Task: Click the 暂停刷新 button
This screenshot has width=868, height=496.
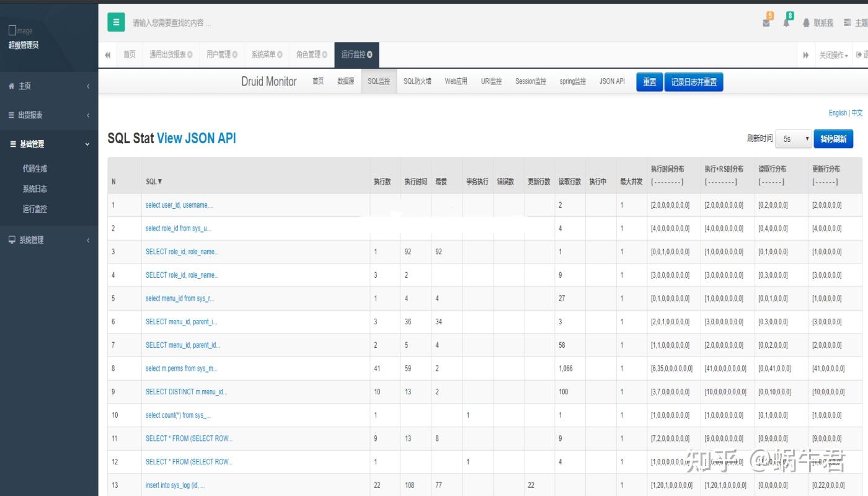Action: (x=833, y=139)
